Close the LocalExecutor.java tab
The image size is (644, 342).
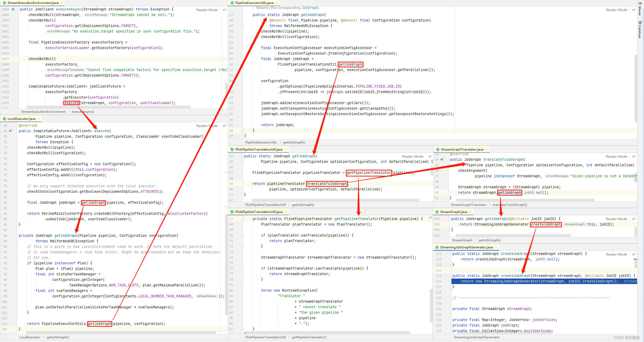click(x=38, y=119)
